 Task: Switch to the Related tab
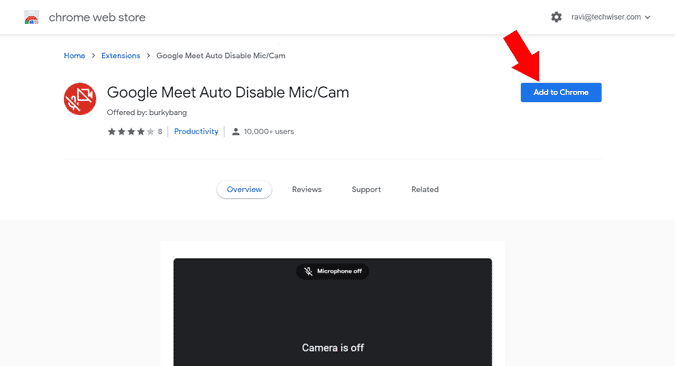424,189
